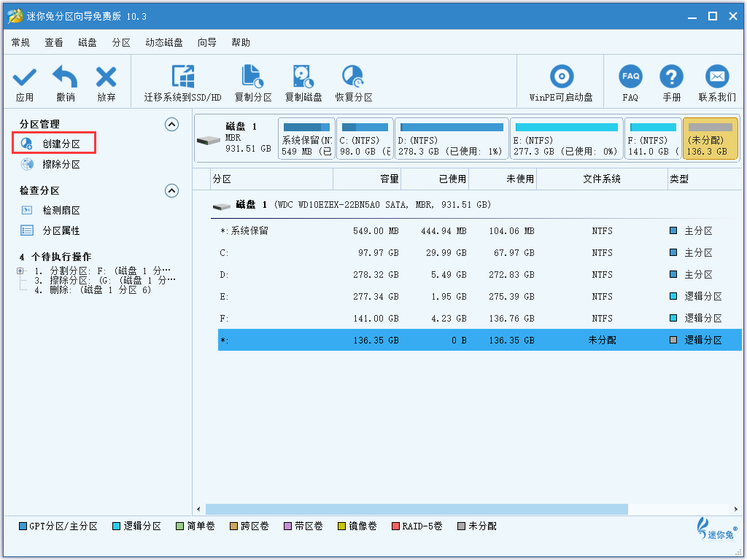
Task: Click 镜像卷 legend color swatch
Action: click(341, 526)
